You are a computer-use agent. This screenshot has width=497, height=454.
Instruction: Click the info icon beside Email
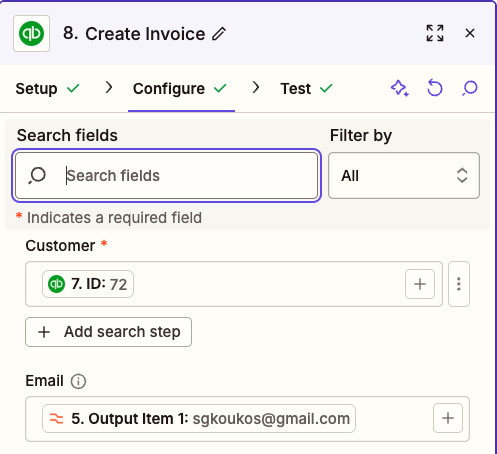click(x=78, y=381)
